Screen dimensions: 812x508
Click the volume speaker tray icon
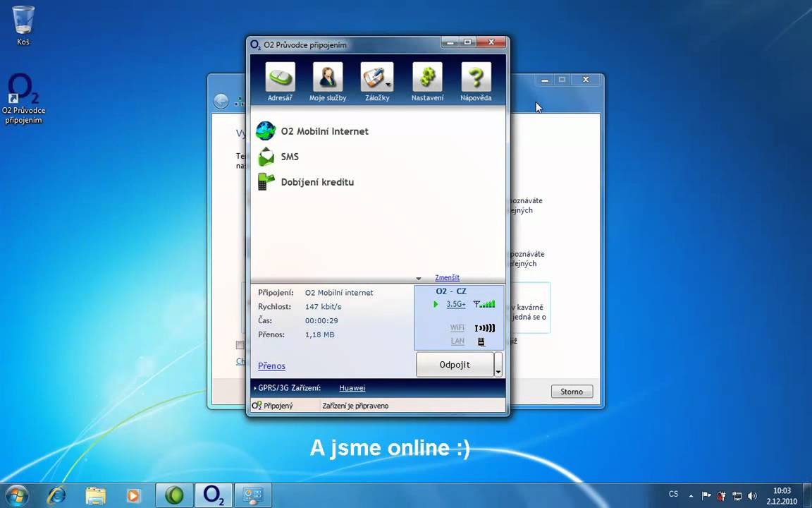(752, 496)
